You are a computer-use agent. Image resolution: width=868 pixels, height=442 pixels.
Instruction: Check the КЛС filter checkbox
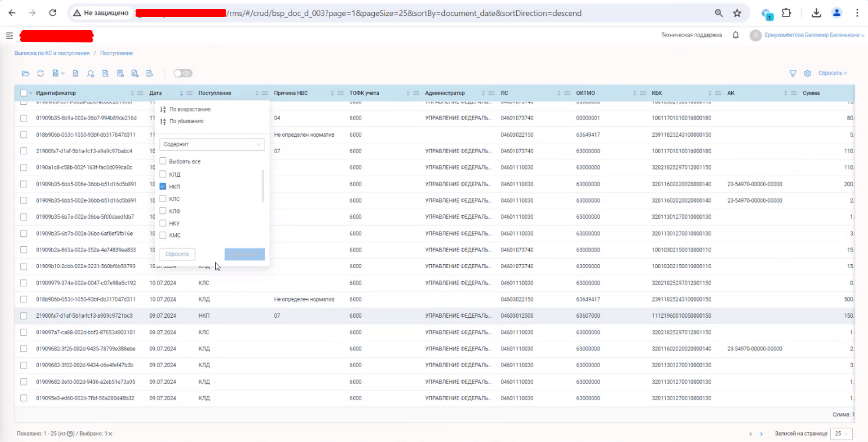163,199
